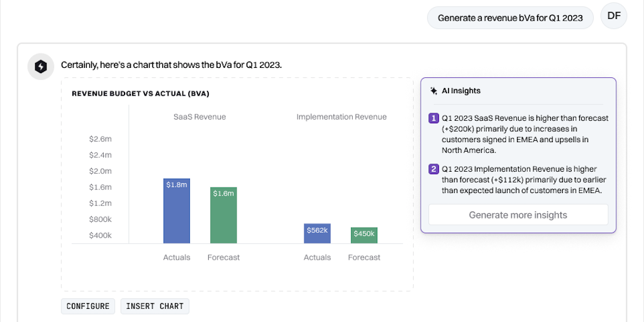
Task: Click the lightning bolt assistant avatar icon
Action: coord(41,67)
